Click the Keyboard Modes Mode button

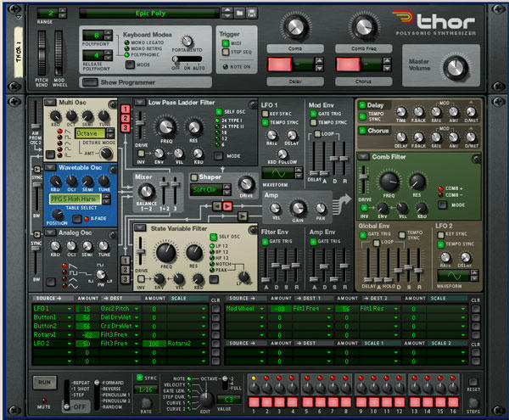click(130, 64)
